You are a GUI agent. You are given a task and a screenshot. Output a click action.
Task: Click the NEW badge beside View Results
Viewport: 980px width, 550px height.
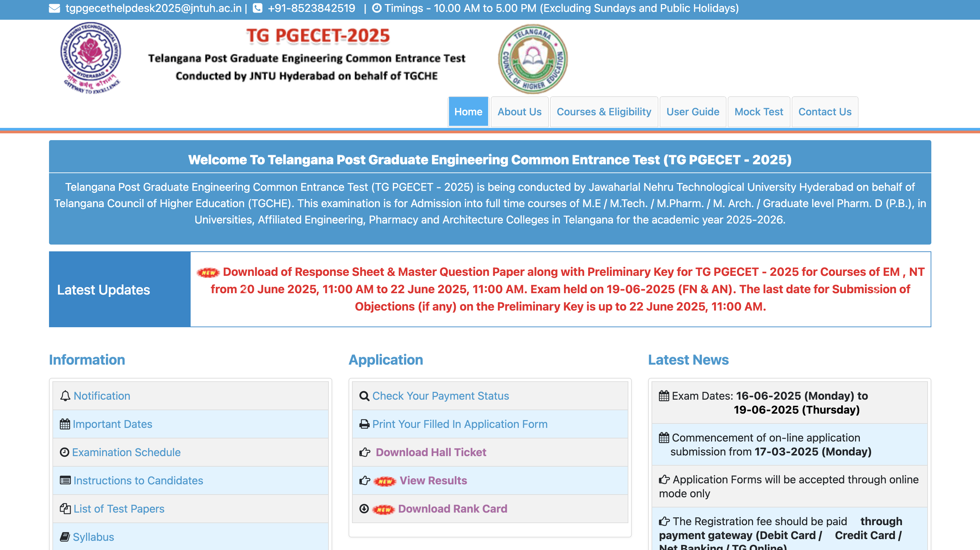(385, 481)
